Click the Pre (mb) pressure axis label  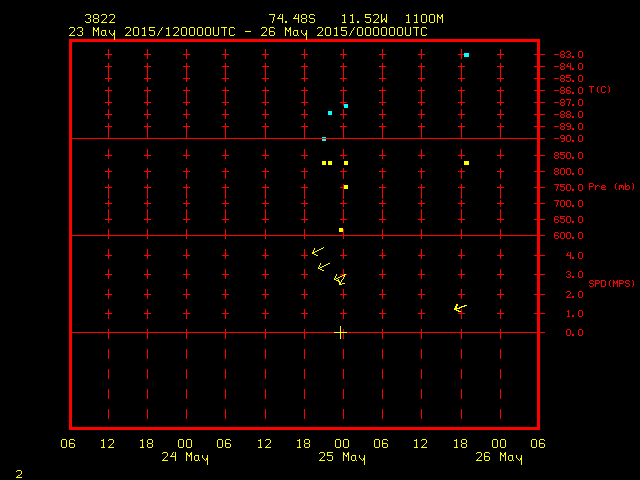(x=610, y=187)
